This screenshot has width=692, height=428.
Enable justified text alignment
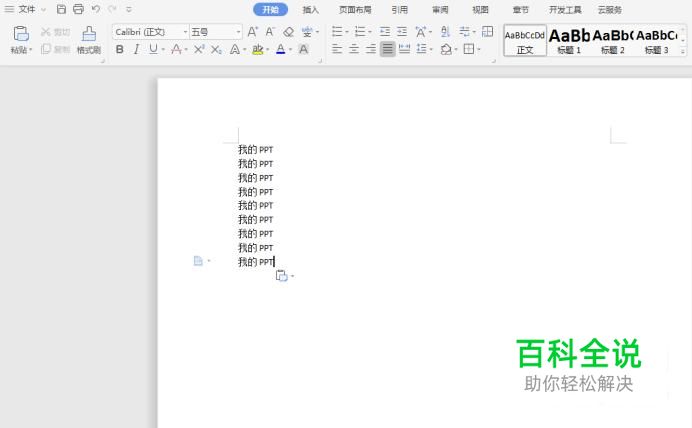pos(387,49)
